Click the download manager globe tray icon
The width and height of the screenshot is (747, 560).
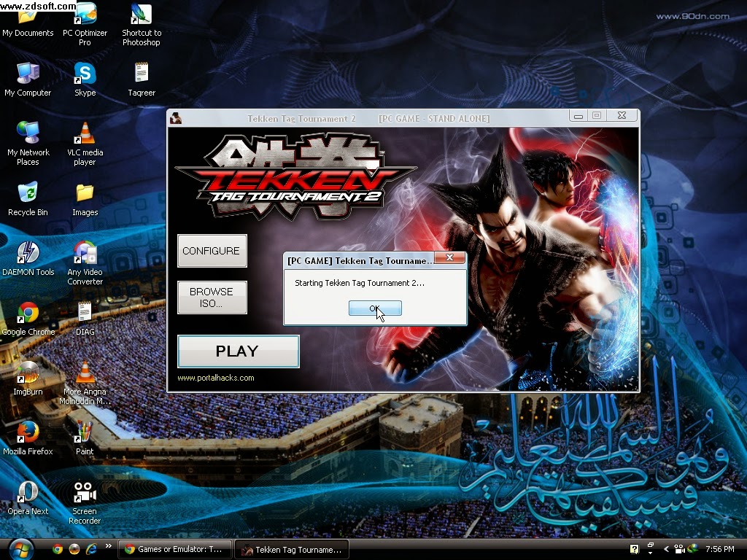click(692, 548)
